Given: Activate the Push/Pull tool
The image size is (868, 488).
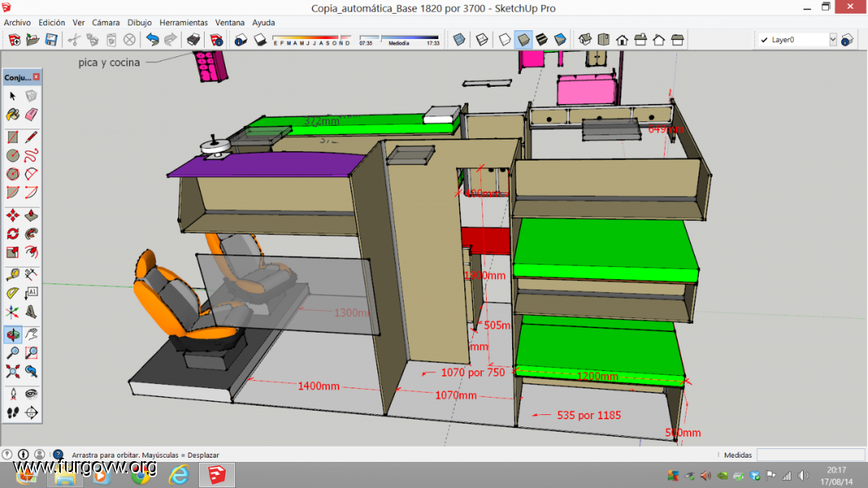Looking at the screenshot, I should pyautogui.click(x=31, y=215).
